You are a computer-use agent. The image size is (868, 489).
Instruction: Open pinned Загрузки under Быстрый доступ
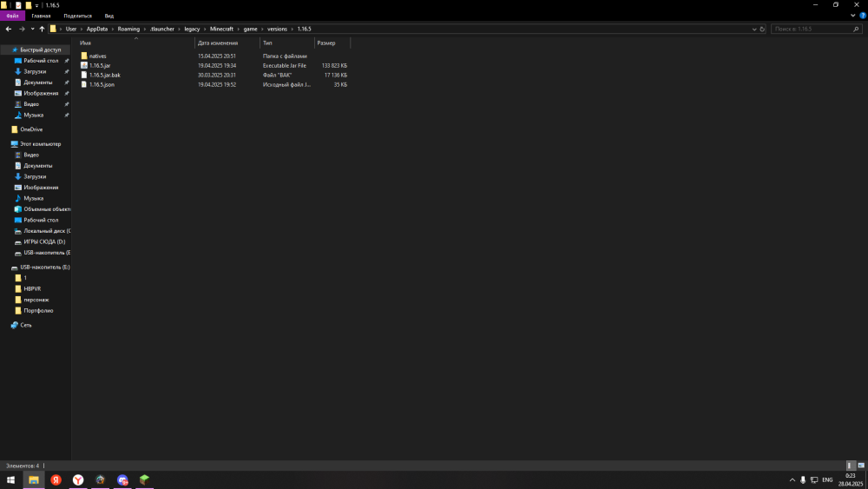[35, 71]
